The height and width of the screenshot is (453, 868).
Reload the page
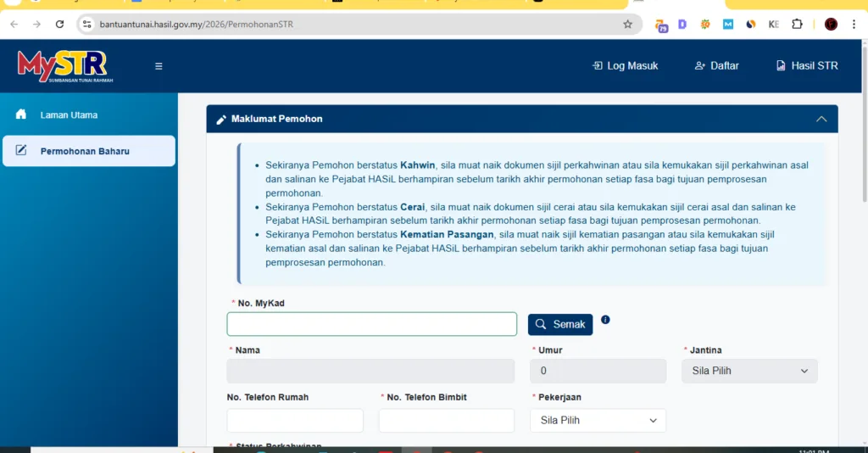[x=60, y=25]
